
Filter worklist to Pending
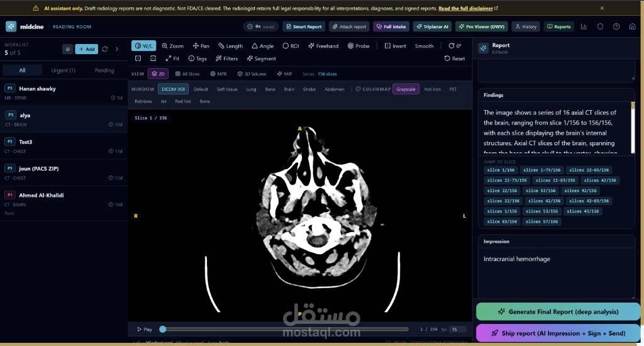coord(104,70)
